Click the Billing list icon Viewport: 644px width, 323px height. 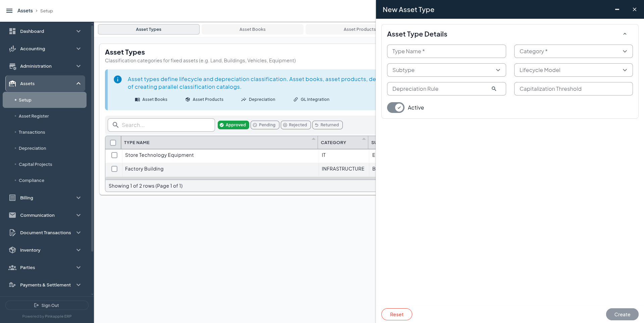click(12, 198)
